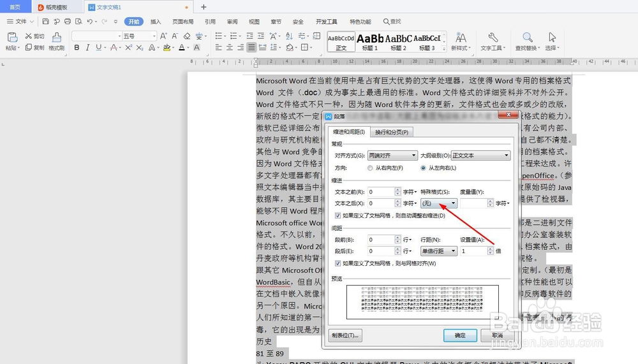Toggle 与网格对齐(W) grid alignment checkbox
The width and height of the screenshot is (638, 364).
tap(338, 263)
